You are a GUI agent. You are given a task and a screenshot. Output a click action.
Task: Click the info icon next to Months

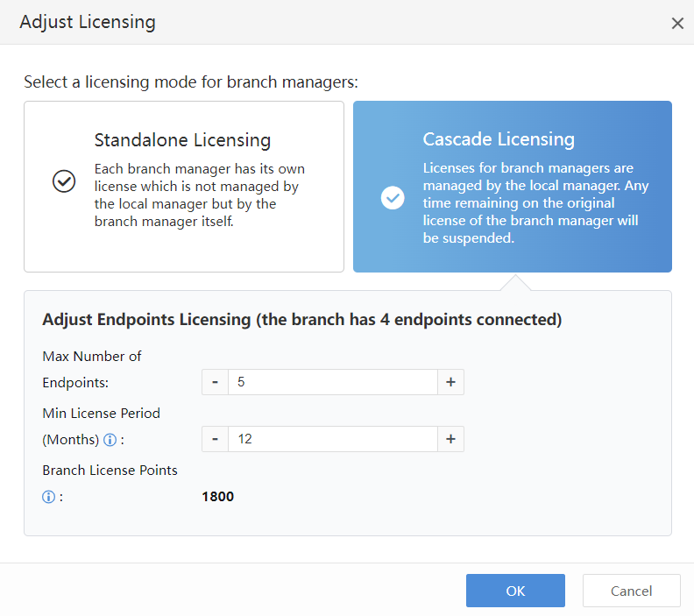110,440
